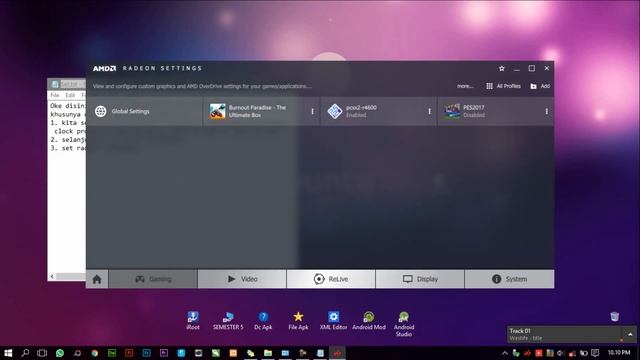Open Adobe Premiere from the taskbar
The width and height of the screenshot is (640, 360).
[164, 353]
